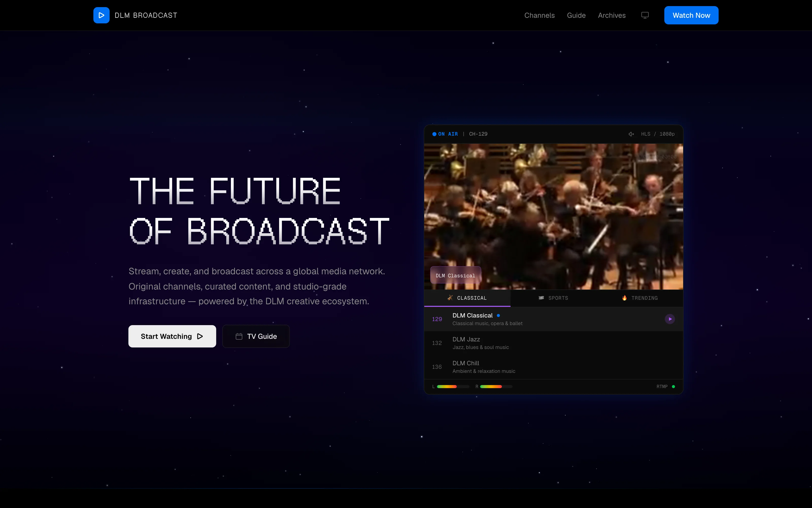Click the live dot beside DLM Classical
The image size is (812, 508).
click(498, 315)
